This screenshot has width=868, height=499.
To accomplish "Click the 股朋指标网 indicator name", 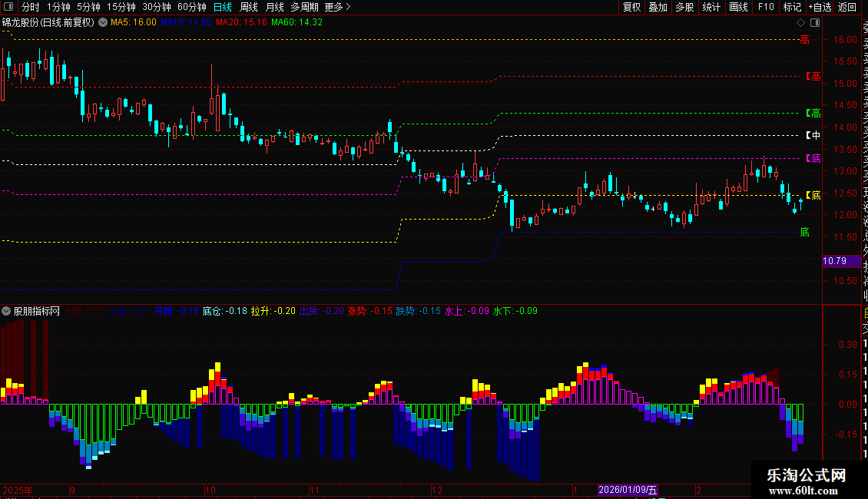I will click(37, 312).
